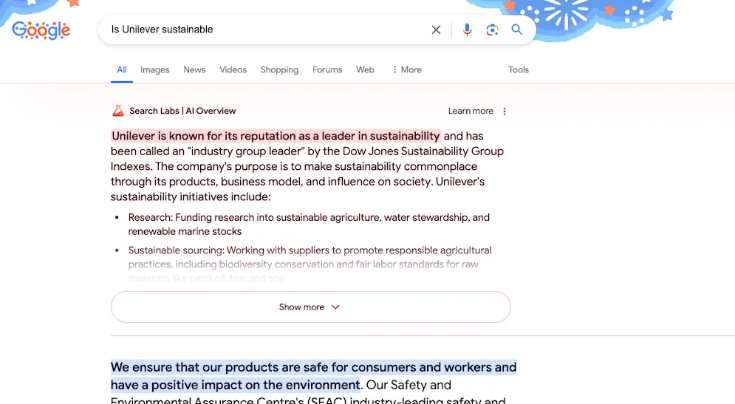This screenshot has width=735, height=404.
Task: Open AI Overview three-dot options menu
Action: [x=504, y=111]
